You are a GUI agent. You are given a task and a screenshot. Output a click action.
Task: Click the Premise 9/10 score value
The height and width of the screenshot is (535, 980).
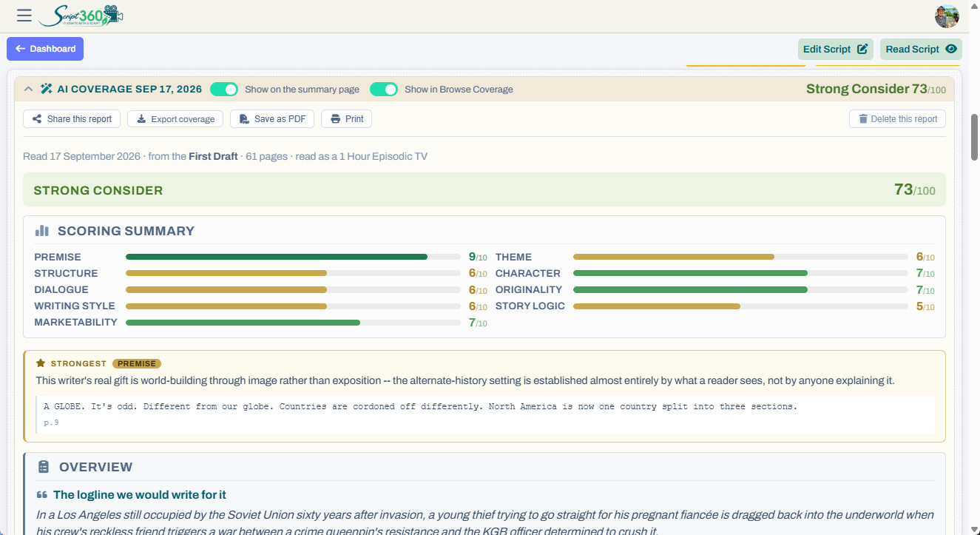[478, 257]
